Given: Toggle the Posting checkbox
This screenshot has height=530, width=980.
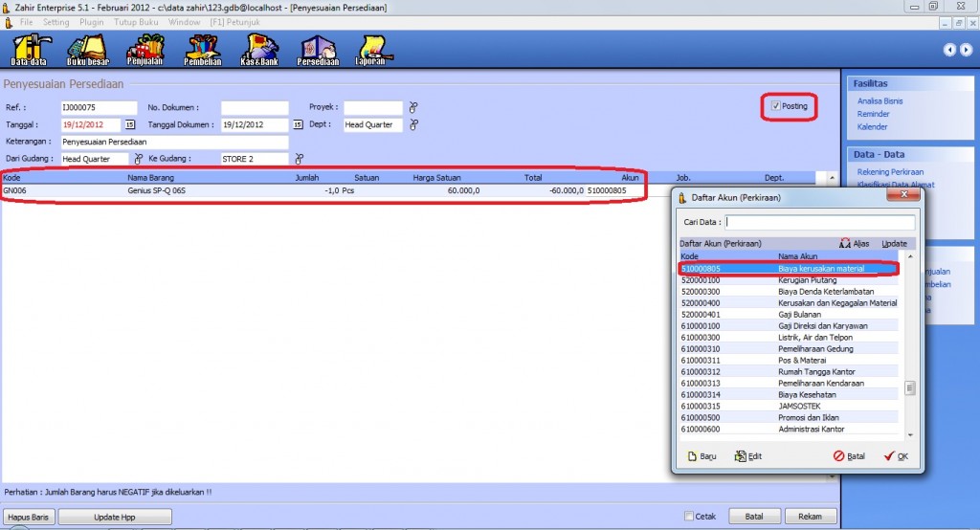Looking at the screenshot, I should (x=776, y=106).
